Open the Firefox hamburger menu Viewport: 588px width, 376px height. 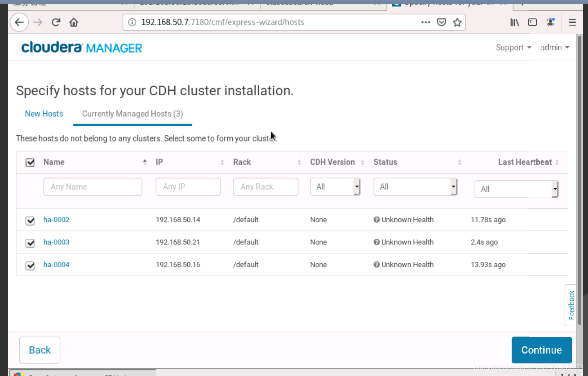(x=572, y=22)
